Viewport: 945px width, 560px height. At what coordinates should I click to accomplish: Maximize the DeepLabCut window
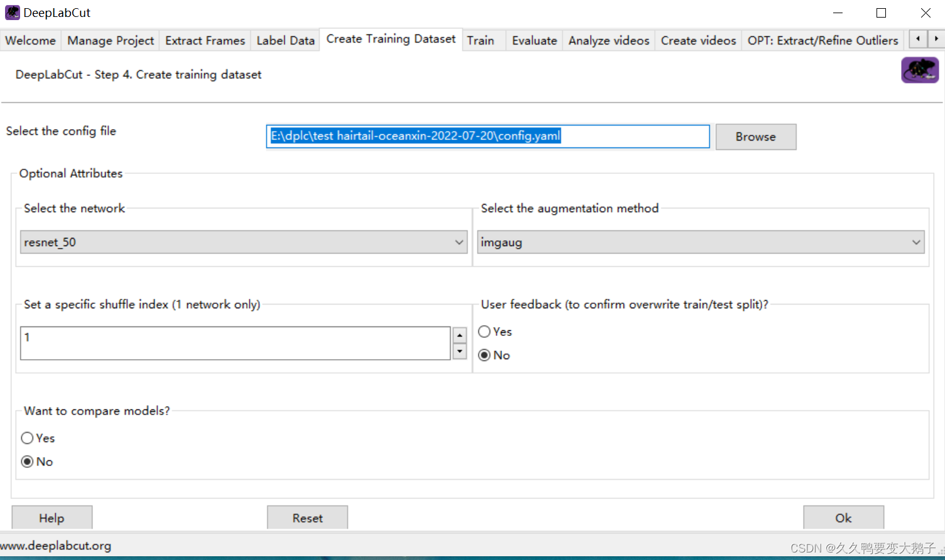pos(881,13)
